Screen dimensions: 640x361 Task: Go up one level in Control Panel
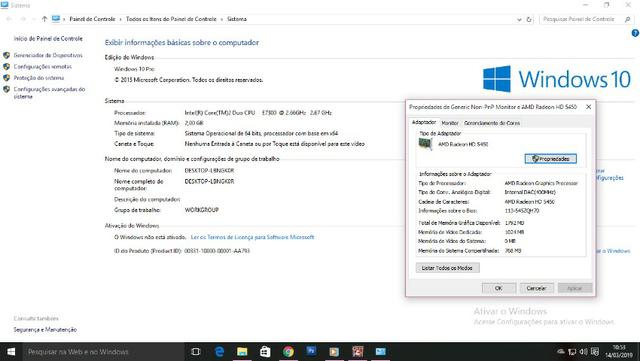click(x=44, y=19)
